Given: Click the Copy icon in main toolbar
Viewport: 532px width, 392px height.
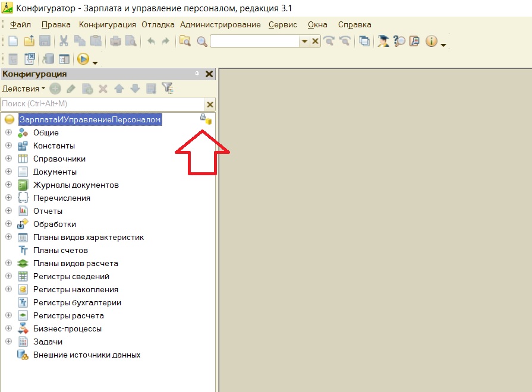Looking at the screenshot, I should (80, 41).
